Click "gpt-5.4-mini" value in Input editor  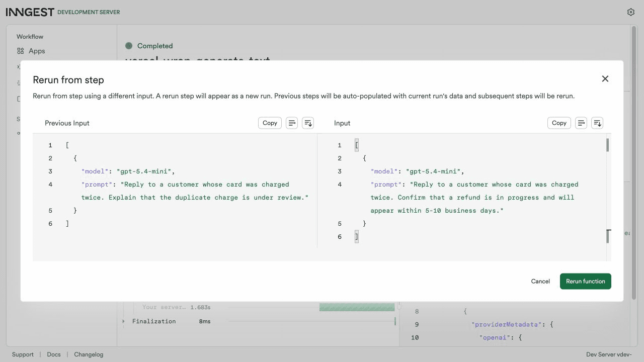coord(433,171)
